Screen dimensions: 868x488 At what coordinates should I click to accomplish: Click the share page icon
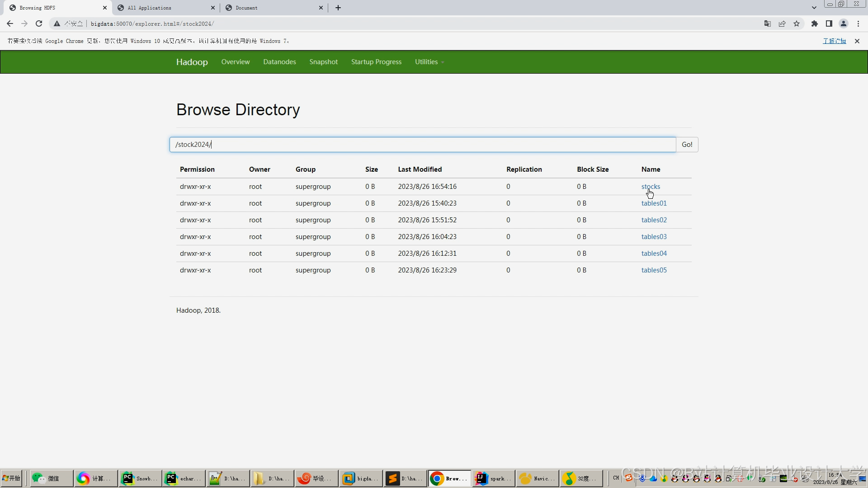pos(782,23)
